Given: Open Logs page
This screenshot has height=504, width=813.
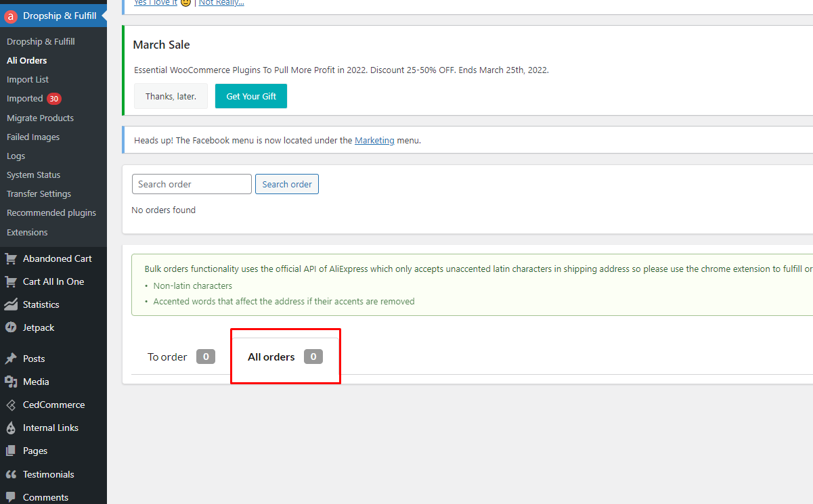Looking at the screenshot, I should click(16, 156).
